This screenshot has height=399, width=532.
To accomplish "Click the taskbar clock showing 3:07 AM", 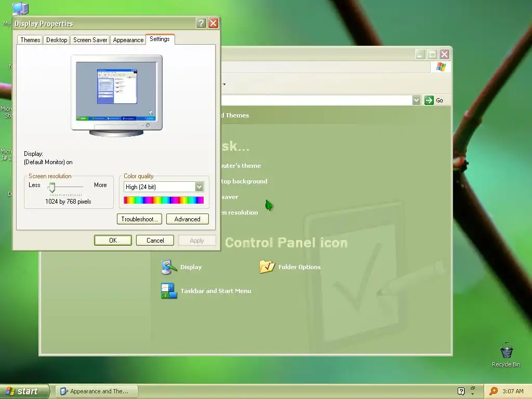I will (x=513, y=391).
